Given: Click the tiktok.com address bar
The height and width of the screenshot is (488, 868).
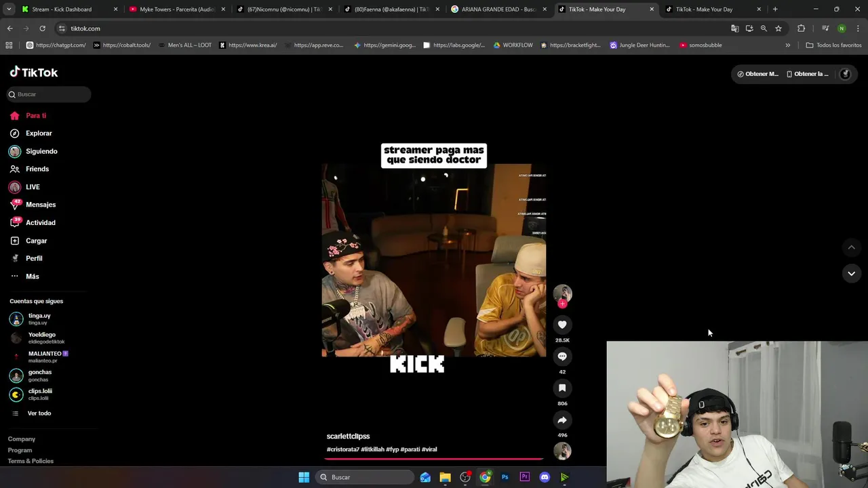Looking at the screenshot, I should (x=390, y=28).
